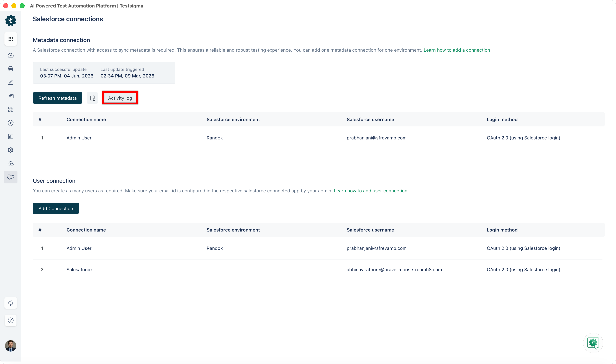Click the calendar schedule icon beside Refresh metadata

(92, 98)
